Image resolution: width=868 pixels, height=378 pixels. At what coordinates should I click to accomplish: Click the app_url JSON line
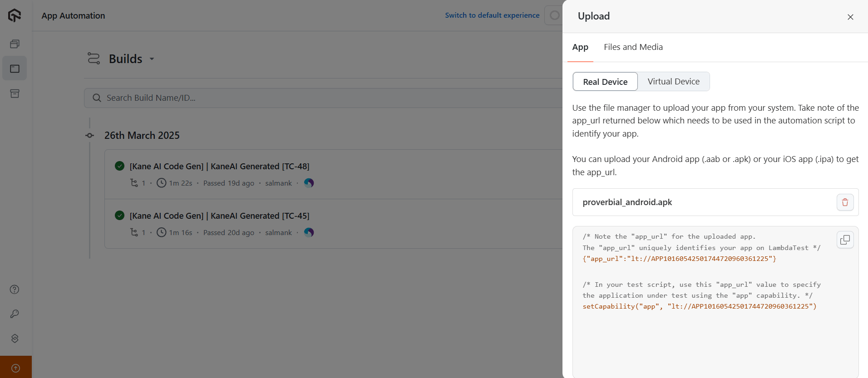click(x=679, y=259)
